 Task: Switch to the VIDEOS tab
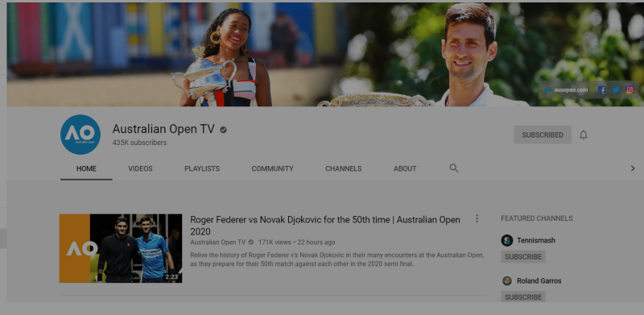click(140, 168)
